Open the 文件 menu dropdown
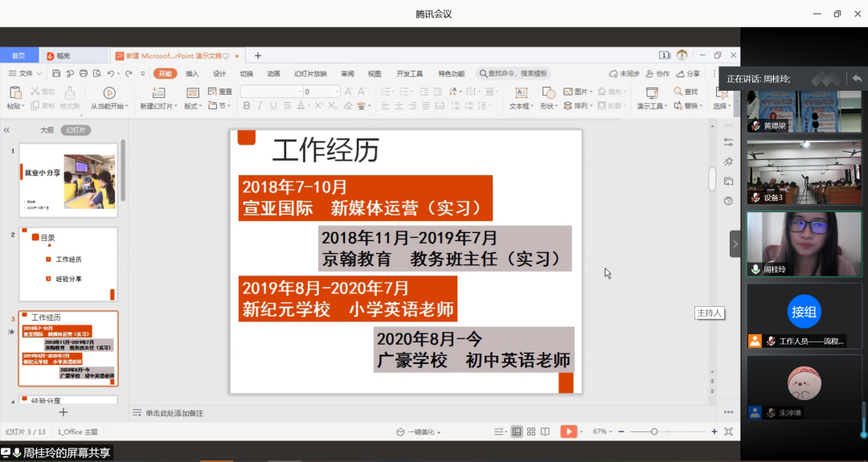Image resolution: width=868 pixels, height=462 pixels. [26, 74]
